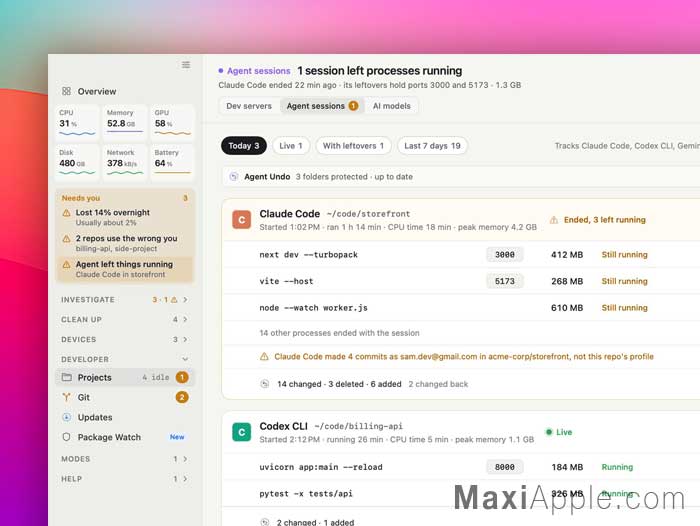Click undo icon beside 14 changed summary
The height and width of the screenshot is (526, 700).
coord(265,384)
